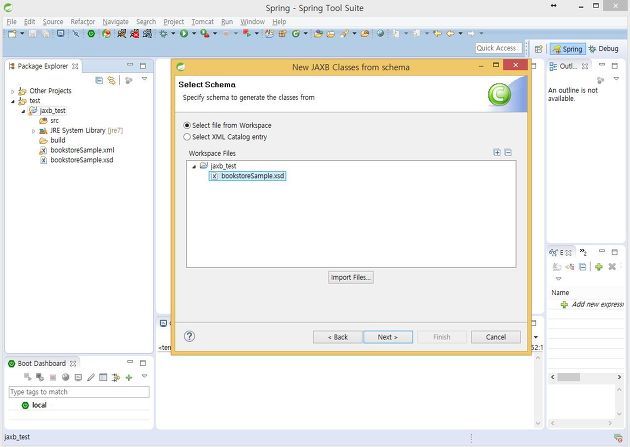
Task: Click green plus icon in Boot Dashboard toolbar
Action: point(129,377)
